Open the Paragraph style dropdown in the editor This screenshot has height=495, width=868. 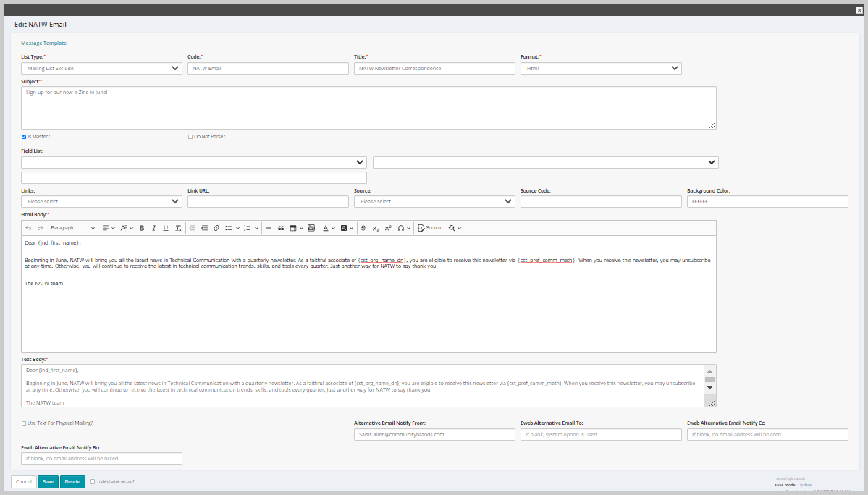(72, 227)
